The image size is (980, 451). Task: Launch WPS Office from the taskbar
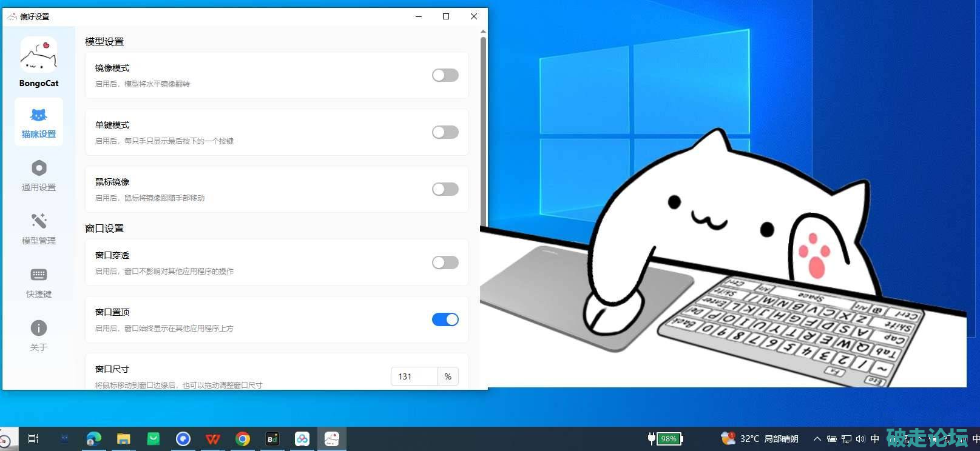coord(213,439)
